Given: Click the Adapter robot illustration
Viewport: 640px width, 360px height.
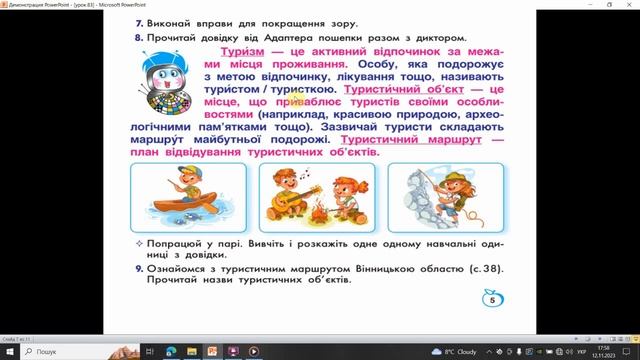Looking at the screenshot, I should point(166,82).
